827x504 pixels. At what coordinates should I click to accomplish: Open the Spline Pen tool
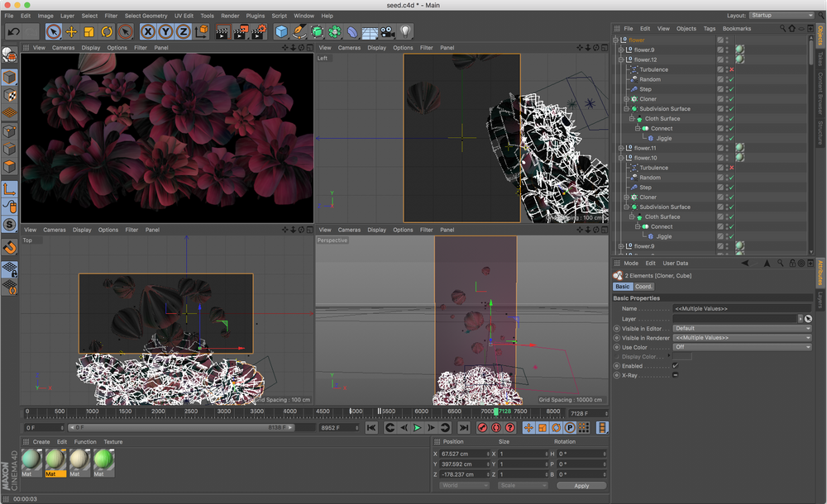[x=299, y=31]
